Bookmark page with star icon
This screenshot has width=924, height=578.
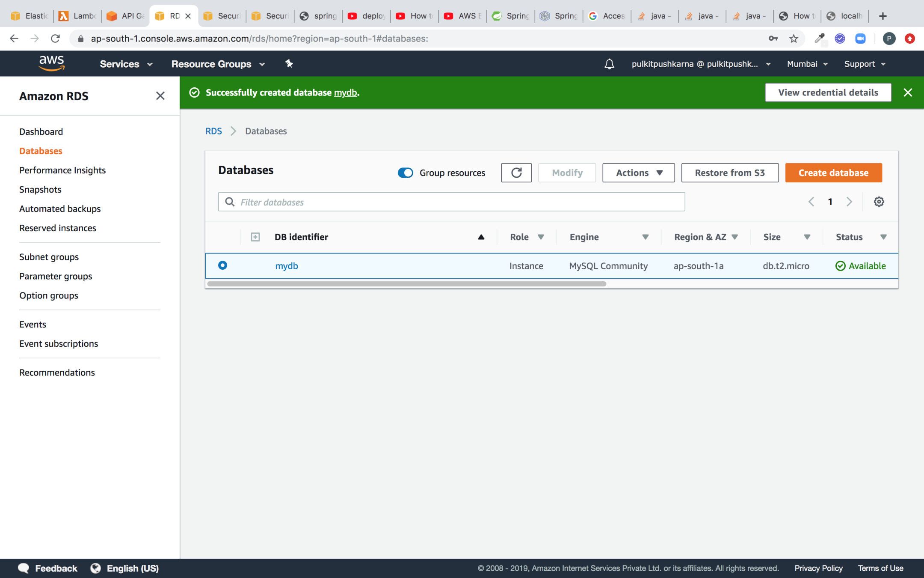pyautogui.click(x=794, y=39)
